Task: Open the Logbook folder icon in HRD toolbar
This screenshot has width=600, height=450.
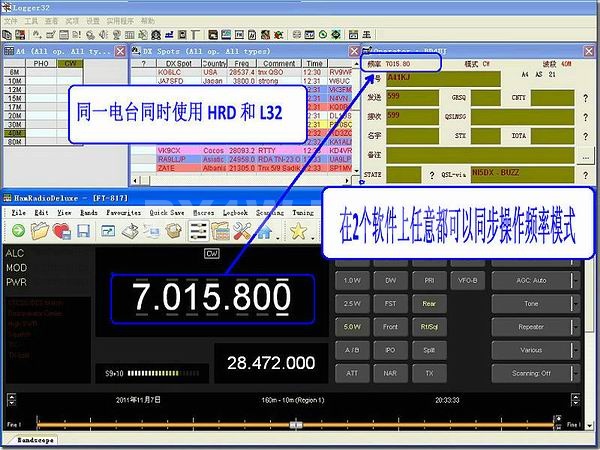Action: (x=221, y=231)
